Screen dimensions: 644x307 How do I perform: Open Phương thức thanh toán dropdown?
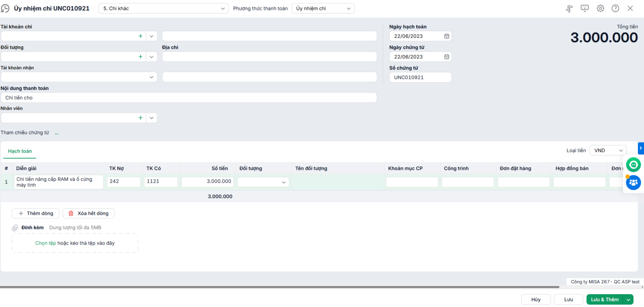click(x=323, y=8)
